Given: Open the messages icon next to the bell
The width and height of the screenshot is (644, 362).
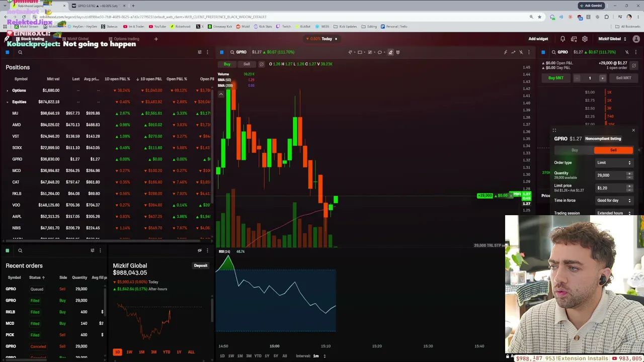Looking at the screenshot, I should pyautogui.click(x=574, y=39).
